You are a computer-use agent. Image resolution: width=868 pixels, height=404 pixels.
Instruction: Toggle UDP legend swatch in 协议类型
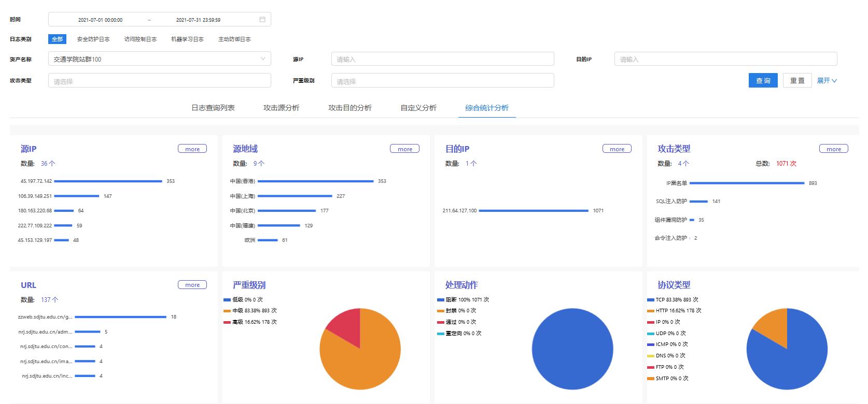pyautogui.click(x=651, y=334)
